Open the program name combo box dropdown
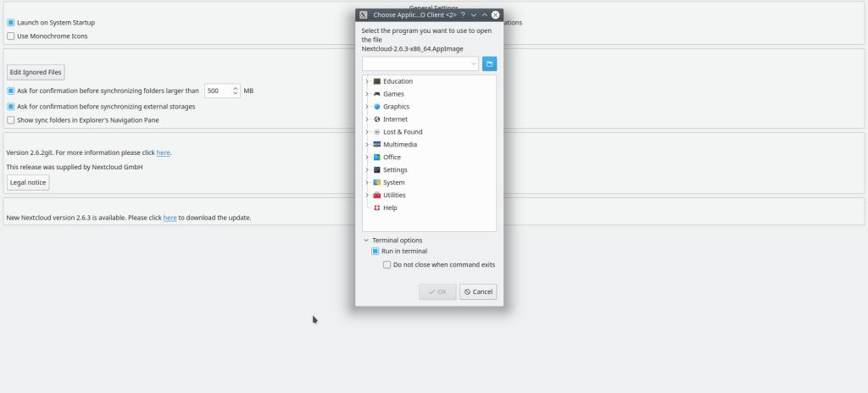Screen dimensions: 868x393 pos(473,64)
